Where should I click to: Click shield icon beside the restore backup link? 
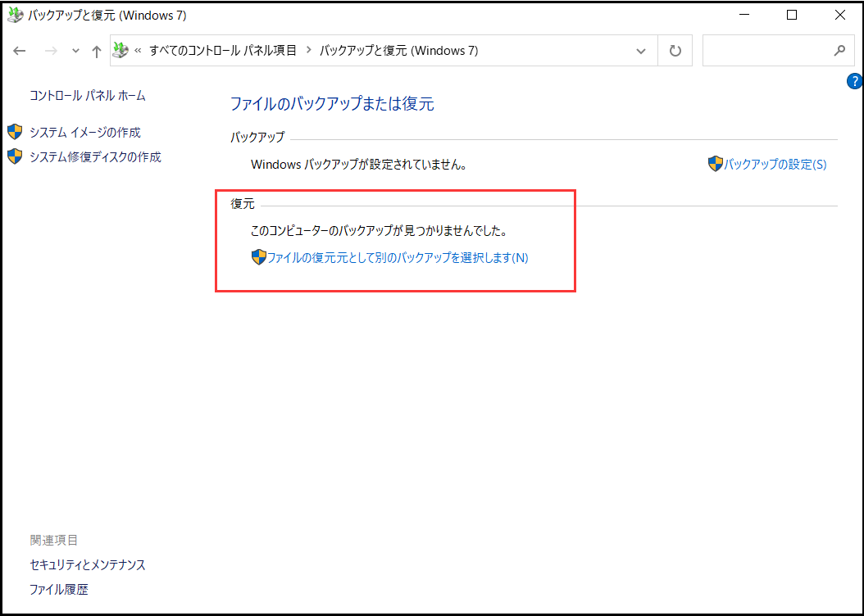(258, 257)
